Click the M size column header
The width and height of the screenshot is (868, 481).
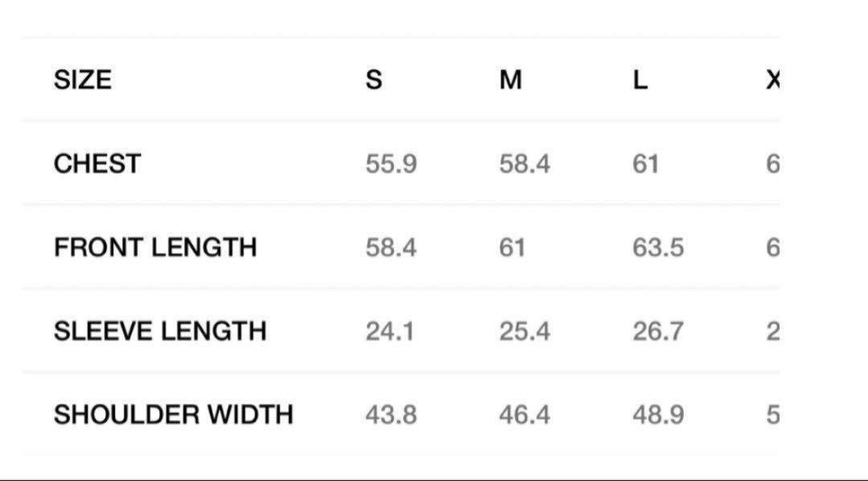coord(510,79)
